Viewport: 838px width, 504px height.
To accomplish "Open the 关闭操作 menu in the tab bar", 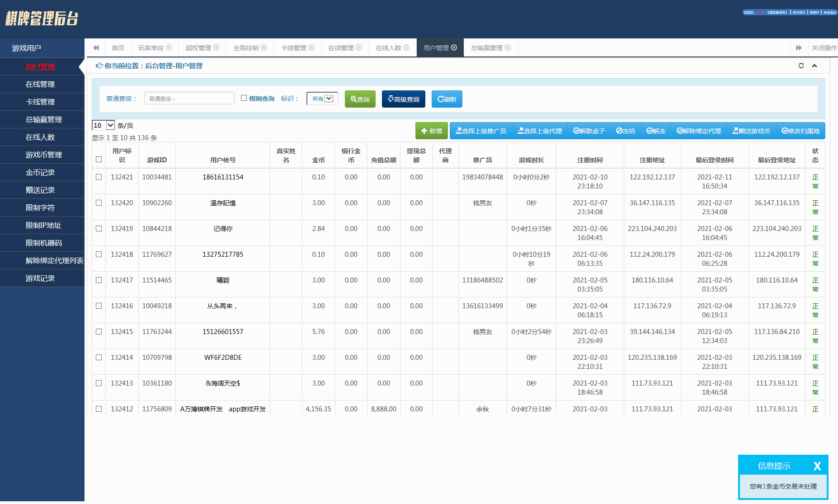I will [824, 47].
